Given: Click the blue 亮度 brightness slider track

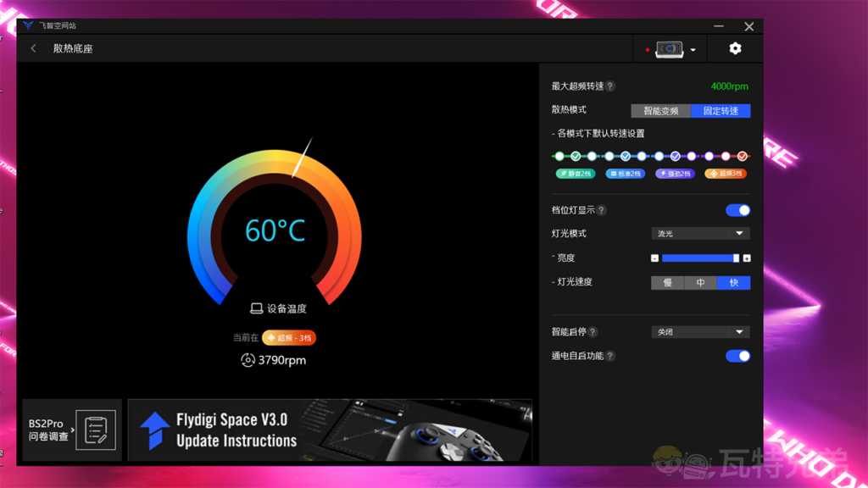Looking at the screenshot, I should [700, 258].
